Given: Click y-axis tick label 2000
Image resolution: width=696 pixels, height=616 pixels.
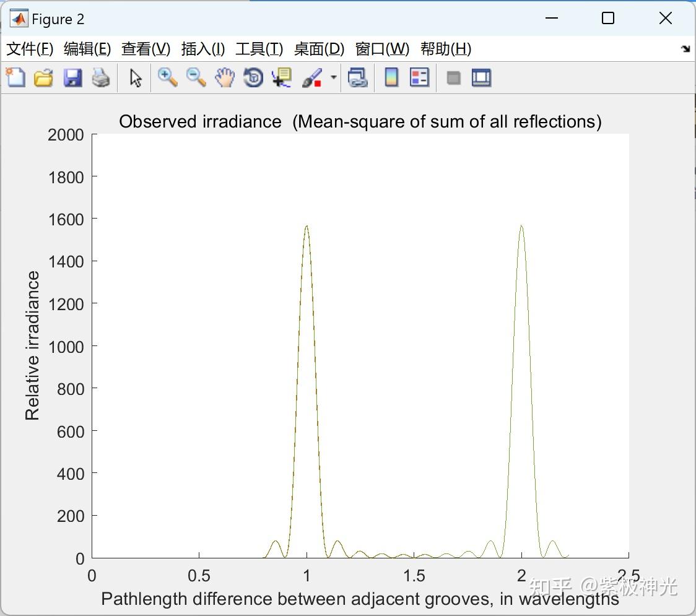Looking at the screenshot, I should [x=66, y=134].
